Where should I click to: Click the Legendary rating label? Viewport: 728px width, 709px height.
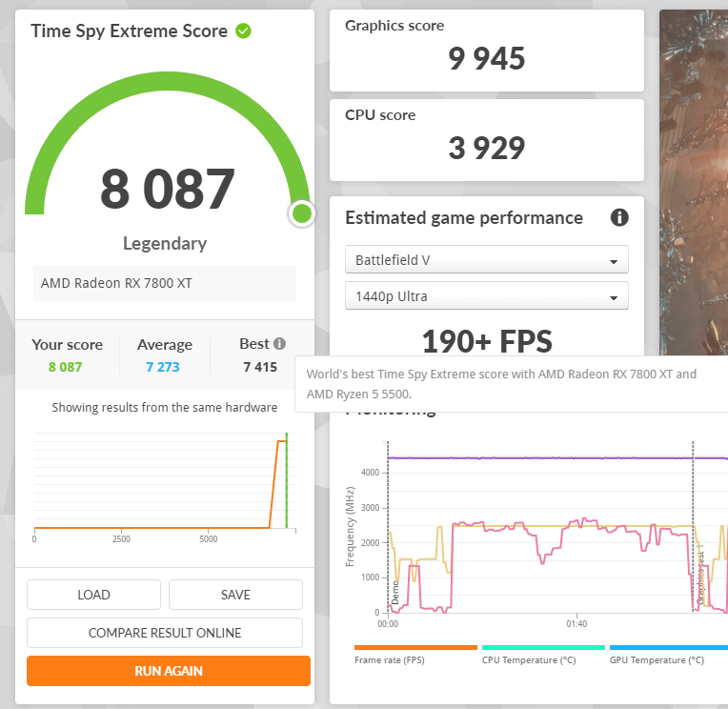tap(165, 244)
